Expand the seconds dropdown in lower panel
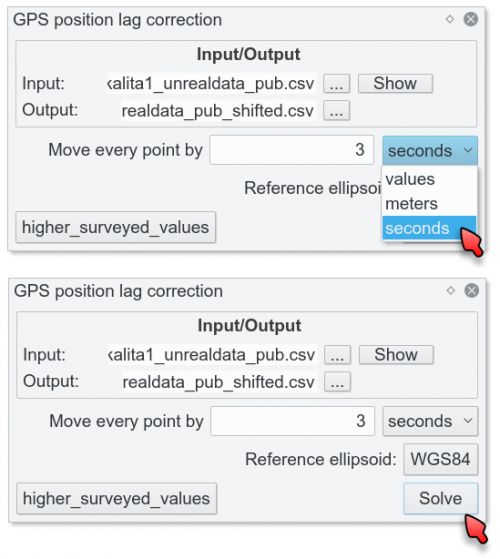The image size is (500, 559). 430,421
